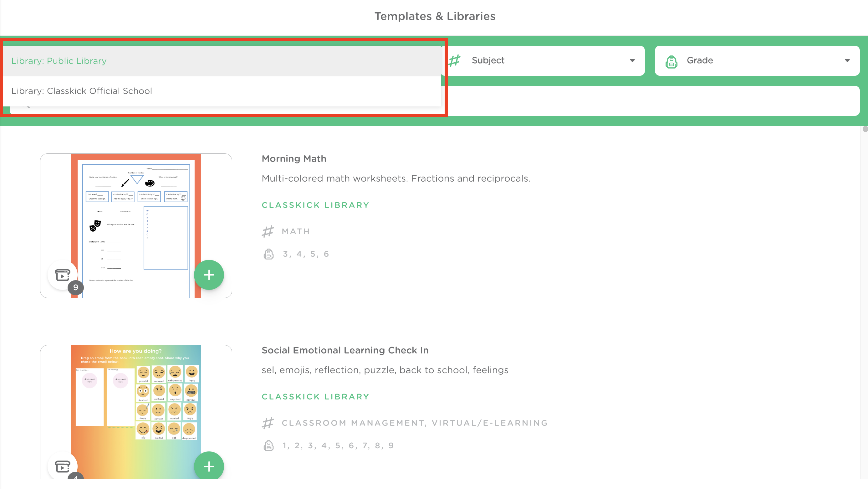Click the Grade backpack icon

(x=671, y=61)
